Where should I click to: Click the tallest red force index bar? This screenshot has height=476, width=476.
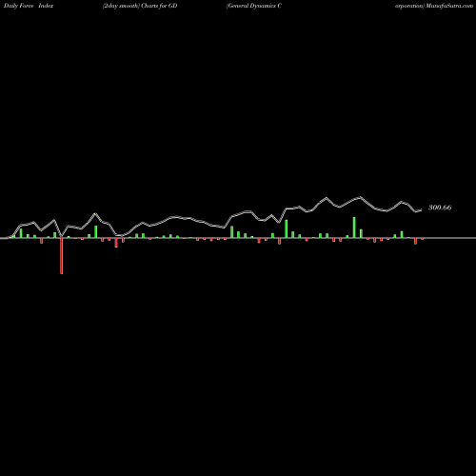62,256
